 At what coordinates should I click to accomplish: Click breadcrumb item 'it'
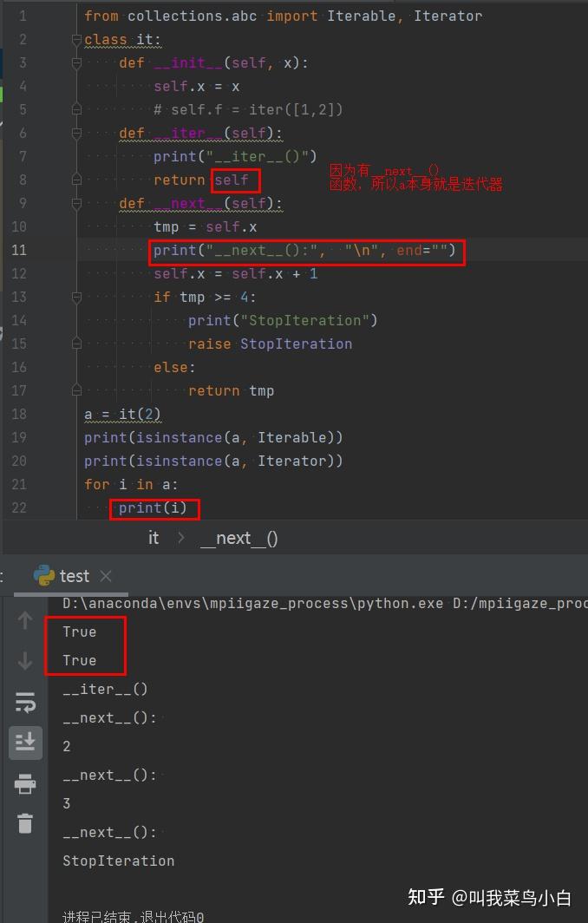pyautogui.click(x=153, y=538)
